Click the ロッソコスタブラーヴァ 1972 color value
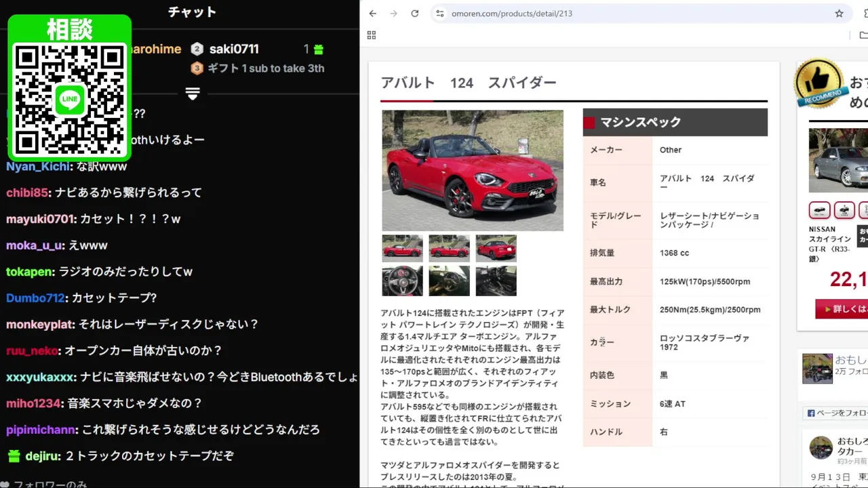This screenshot has height=488, width=868. pyautogui.click(x=705, y=342)
